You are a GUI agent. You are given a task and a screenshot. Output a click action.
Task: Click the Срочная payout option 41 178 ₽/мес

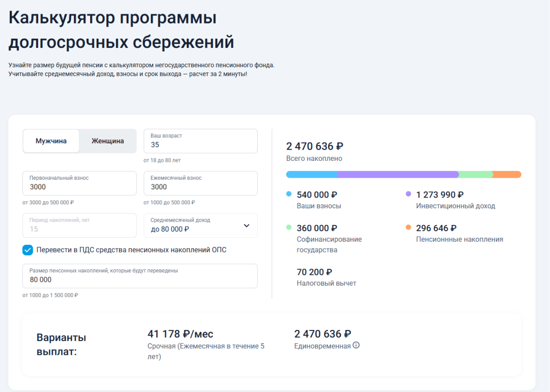[181, 334]
